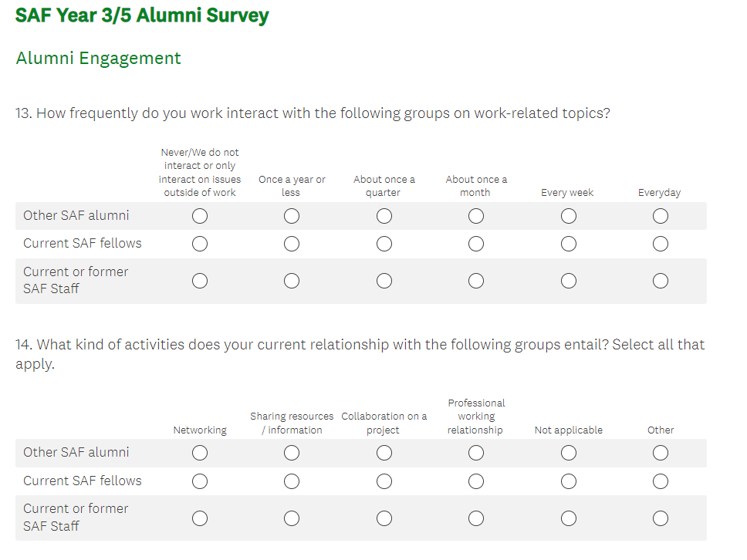This screenshot has width=747, height=560.
Task: Choose 'Never' option for Current or former SAF Staff
Action: (x=200, y=281)
